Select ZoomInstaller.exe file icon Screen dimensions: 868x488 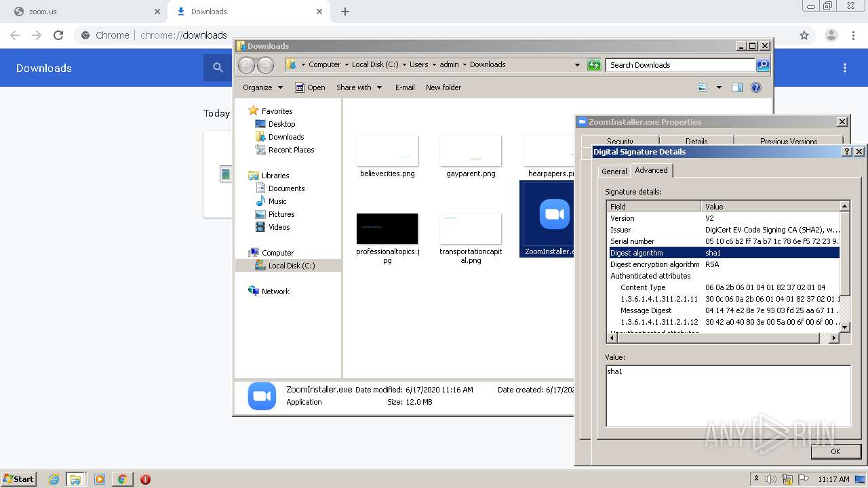(x=554, y=214)
